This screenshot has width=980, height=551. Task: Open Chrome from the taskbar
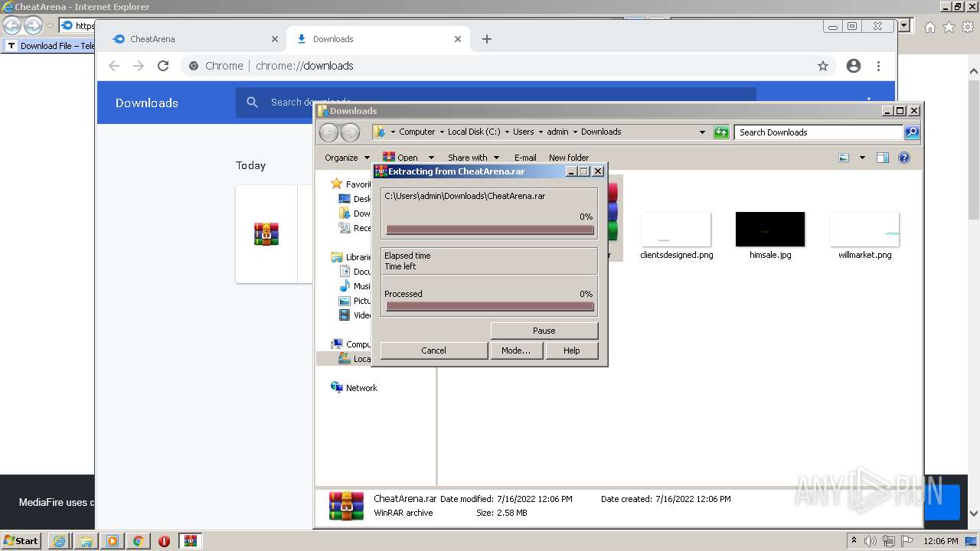(138, 541)
